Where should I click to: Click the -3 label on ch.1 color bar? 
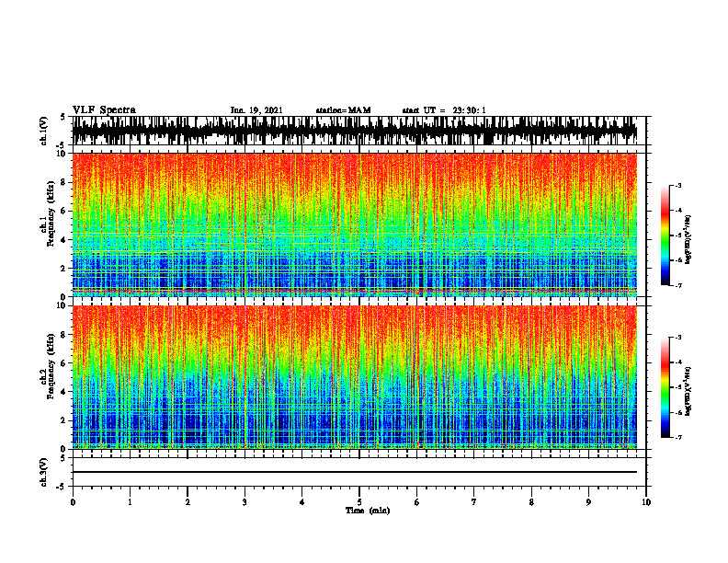[x=677, y=186]
